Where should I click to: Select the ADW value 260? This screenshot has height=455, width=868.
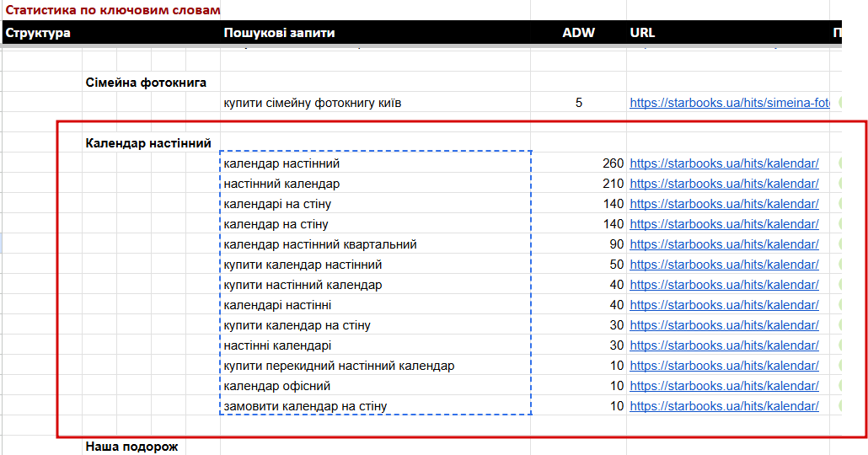[x=613, y=163]
